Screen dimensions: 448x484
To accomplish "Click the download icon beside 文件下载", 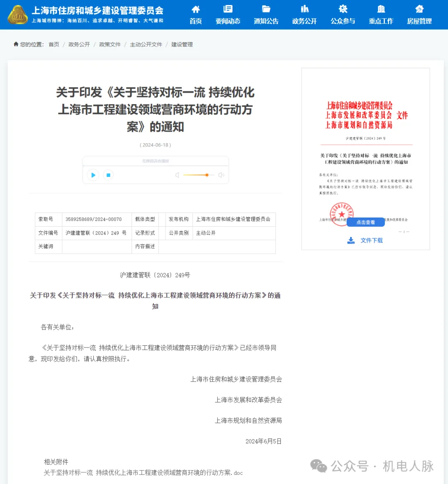I will [x=351, y=240].
